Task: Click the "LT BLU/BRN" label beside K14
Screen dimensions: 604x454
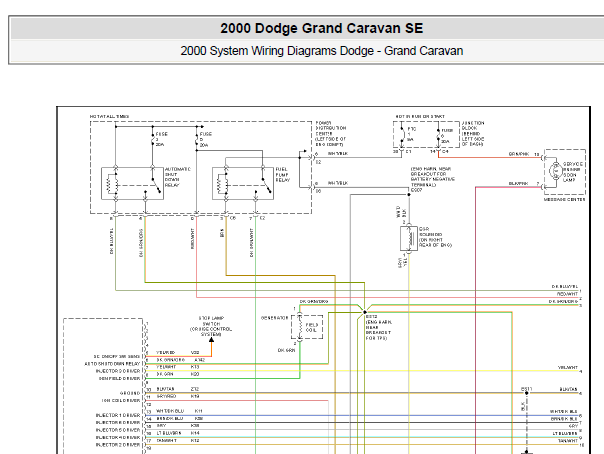Action: [169, 433]
